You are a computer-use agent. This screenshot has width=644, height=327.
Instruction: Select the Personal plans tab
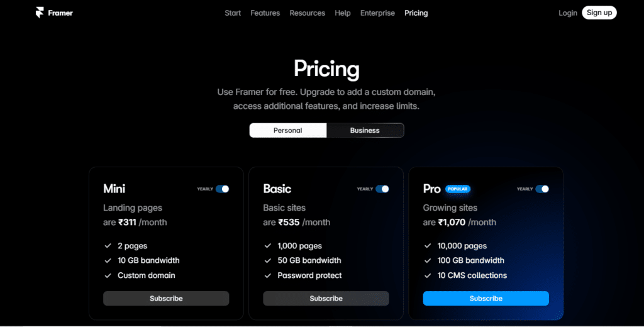pyautogui.click(x=288, y=130)
